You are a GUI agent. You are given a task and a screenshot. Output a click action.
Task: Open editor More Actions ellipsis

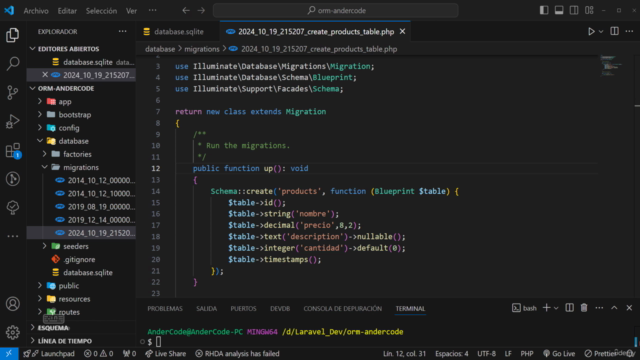pyautogui.click(x=629, y=31)
